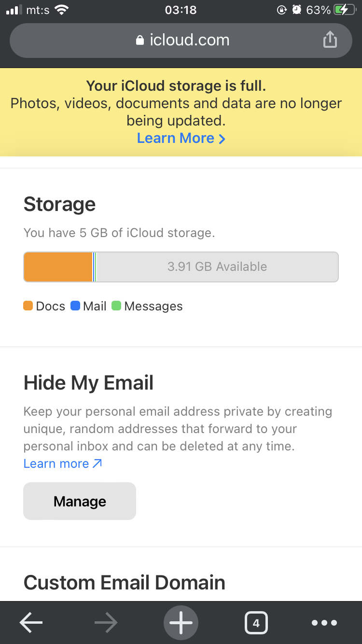Tap the forward arrow in Safari toolbar
362x644 pixels.
(x=106, y=622)
